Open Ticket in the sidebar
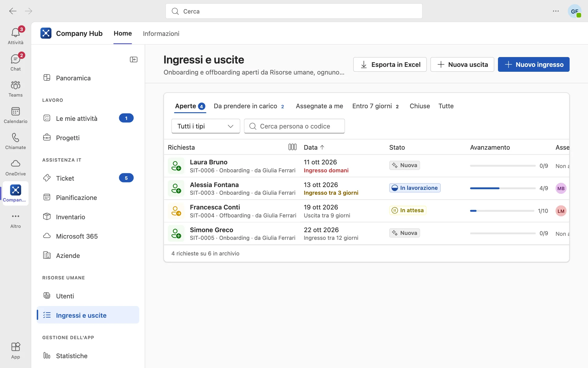The height and width of the screenshot is (368, 588). 88,178
